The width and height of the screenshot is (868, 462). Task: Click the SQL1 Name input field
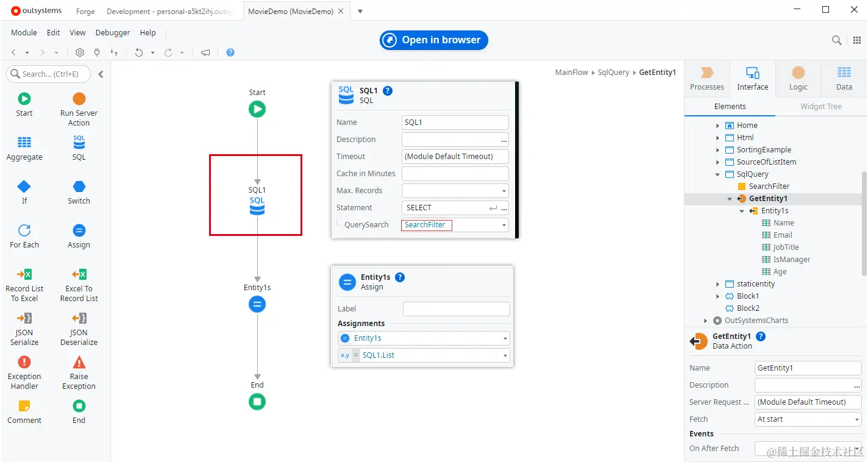pyautogui.click(x=455, y=123)
